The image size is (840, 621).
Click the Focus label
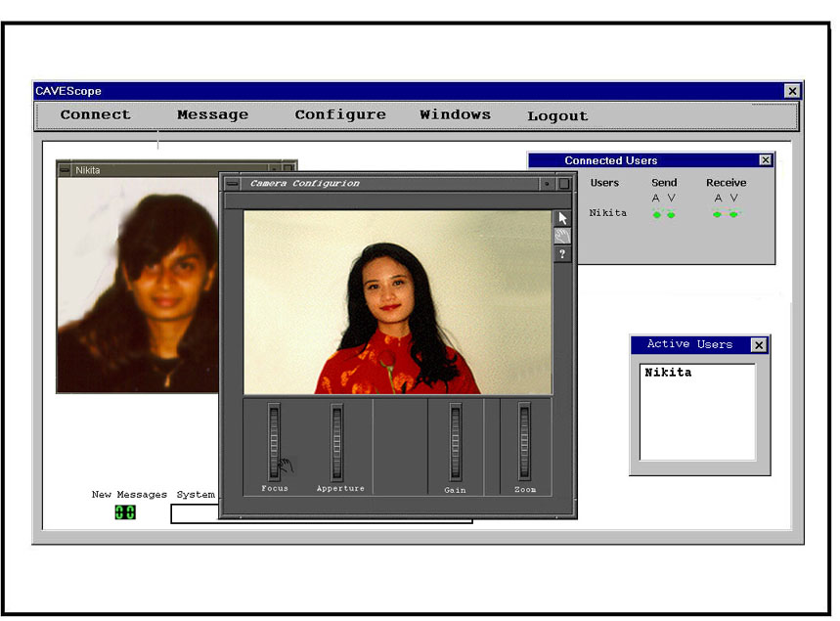point(275,488)
